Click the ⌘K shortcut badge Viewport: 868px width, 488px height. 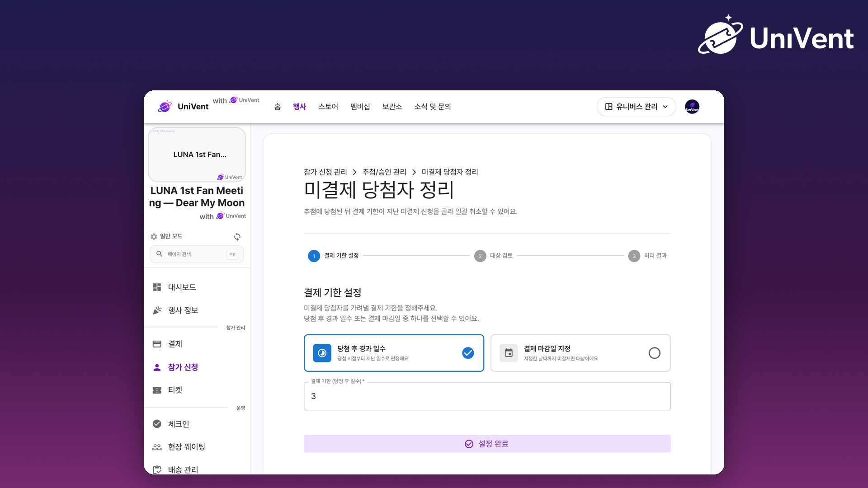(x=232, y=254)
